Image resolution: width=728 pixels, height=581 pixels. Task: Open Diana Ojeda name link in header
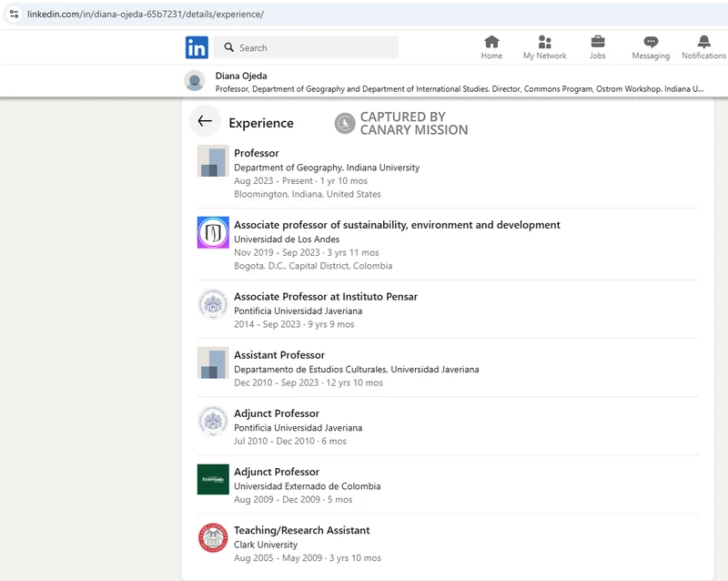[x=241, y=76]
